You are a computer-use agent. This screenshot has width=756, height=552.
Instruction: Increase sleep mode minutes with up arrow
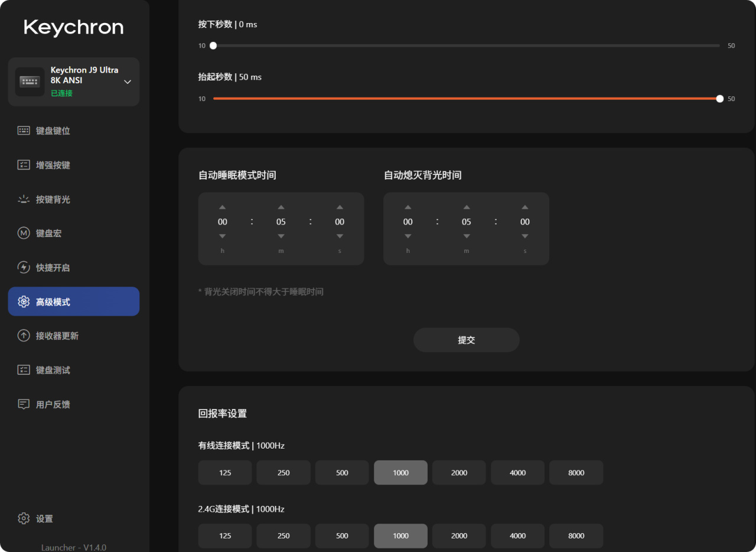(x=281, y=207)
